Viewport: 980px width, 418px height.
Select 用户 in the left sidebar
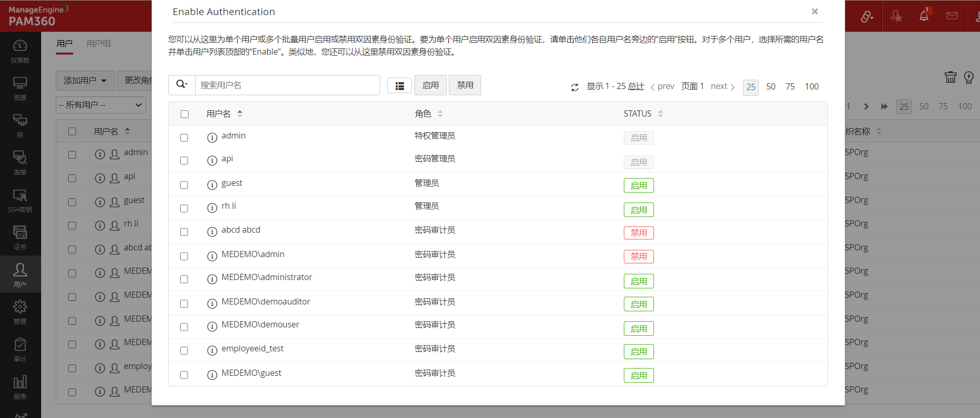point(20,274)
